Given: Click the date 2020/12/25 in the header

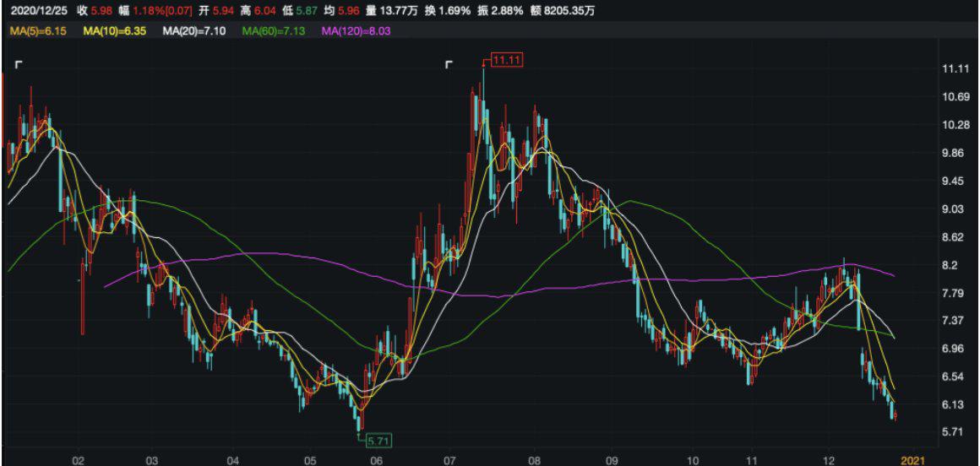Looking at the screenshot, I should point(40,11).
